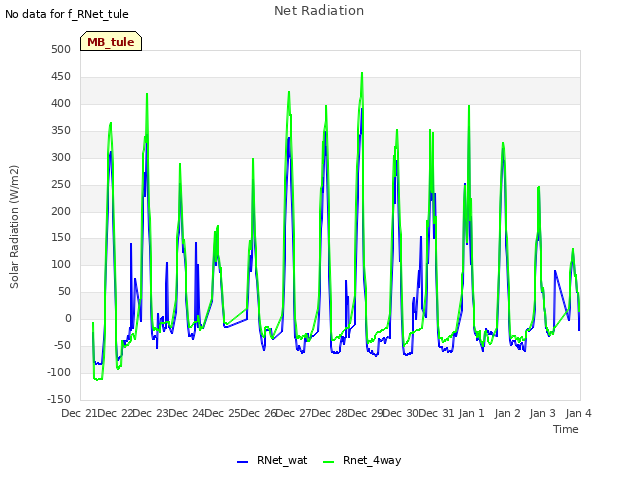Click the Dec 28 x-axis label
The image size is (640, 480).
(330, 413)
